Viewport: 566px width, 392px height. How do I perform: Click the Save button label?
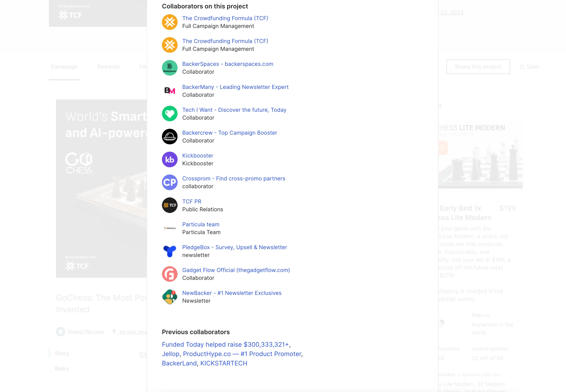(533, 67)
